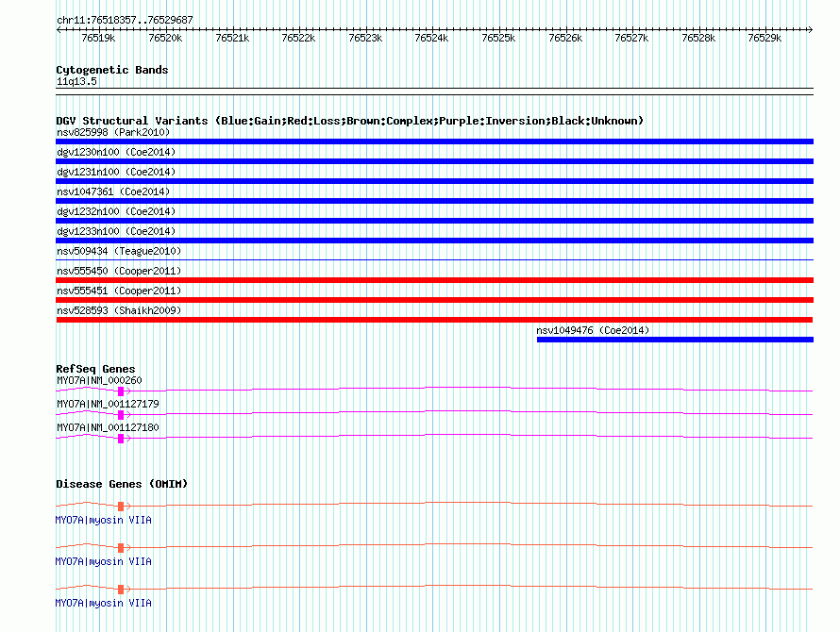The height and width of the screenshot is (632, 840).
Task: Click the ruler's left arrowhead
Action: pos(59,30)
